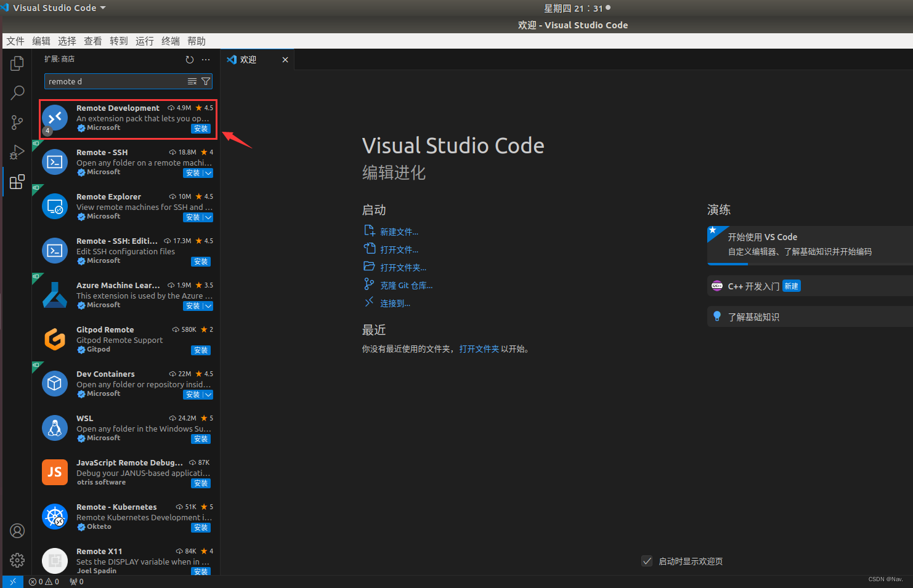Open the 转到 menu
Image resolution: width=913 pixels, height=588 pixels.
(x=119, y=41)
